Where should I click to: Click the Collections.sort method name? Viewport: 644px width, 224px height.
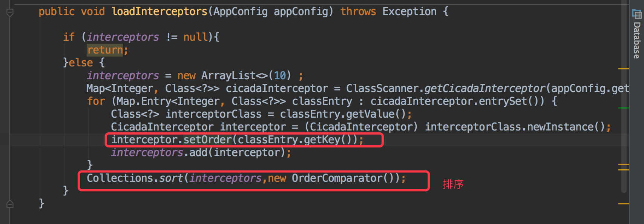pos(171,178)
